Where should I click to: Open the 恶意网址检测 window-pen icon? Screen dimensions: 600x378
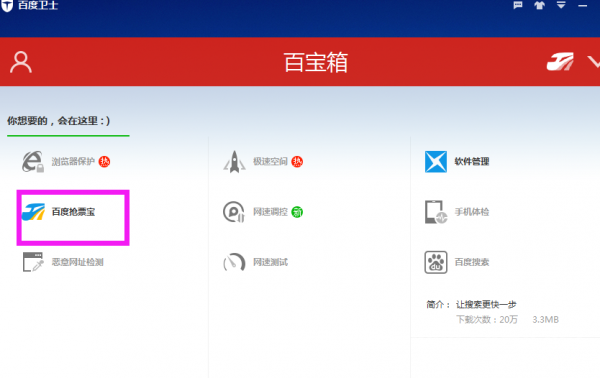click(33, 262)
